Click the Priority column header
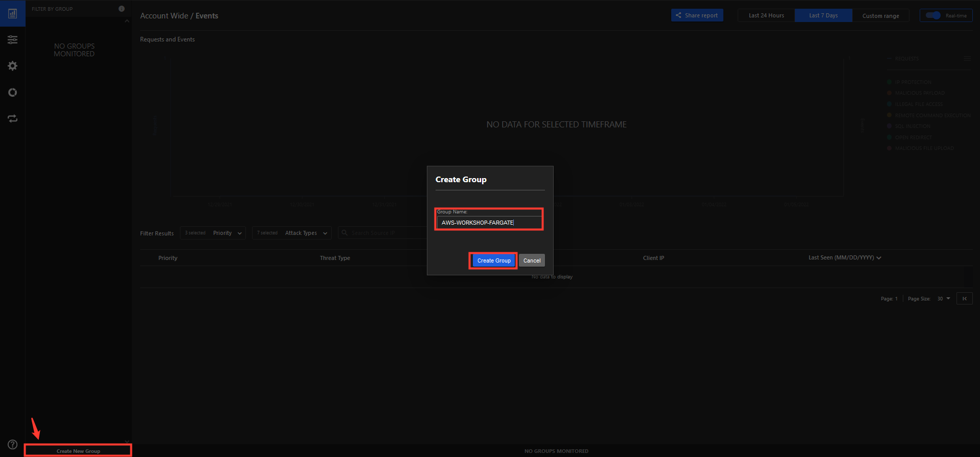Image resolution: width=980 pixels, height=457 pixels. coord(168,258)
